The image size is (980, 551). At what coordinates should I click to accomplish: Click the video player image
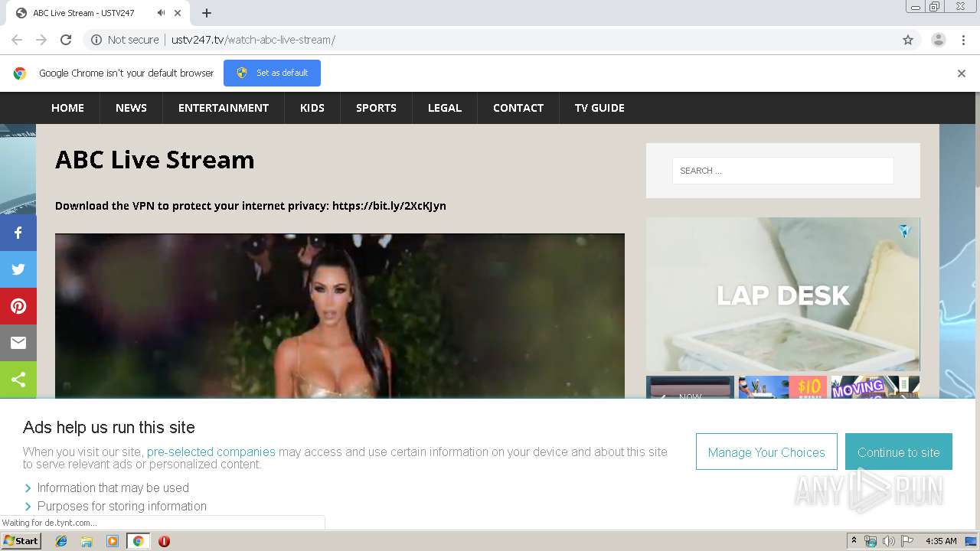(340, 316)
